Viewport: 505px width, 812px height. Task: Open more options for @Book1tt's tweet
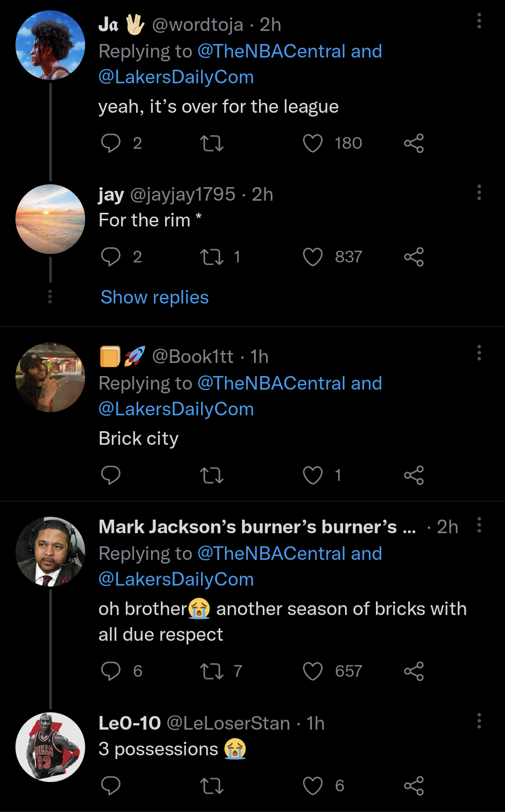[479, 353]
